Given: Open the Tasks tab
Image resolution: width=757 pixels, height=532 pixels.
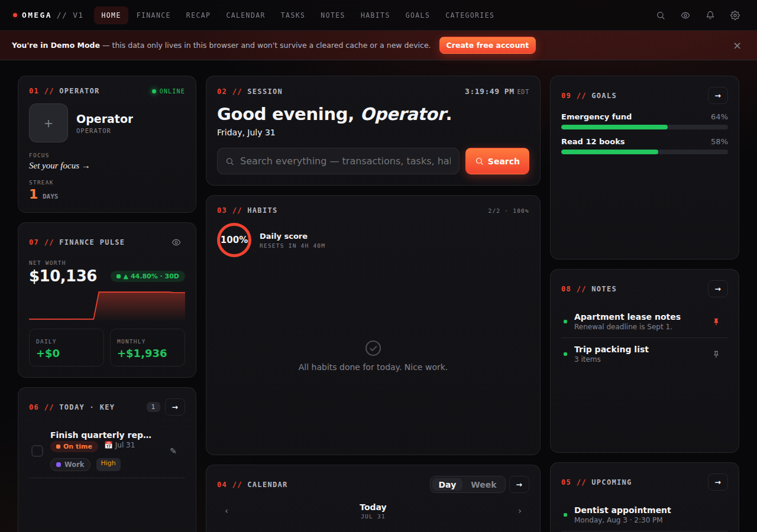Looking at the screenshot, I should pyautogui.click(x=293, y=15).
